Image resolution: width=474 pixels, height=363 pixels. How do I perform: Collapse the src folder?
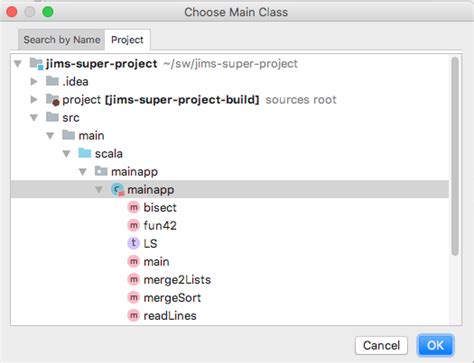coord(34,117)
